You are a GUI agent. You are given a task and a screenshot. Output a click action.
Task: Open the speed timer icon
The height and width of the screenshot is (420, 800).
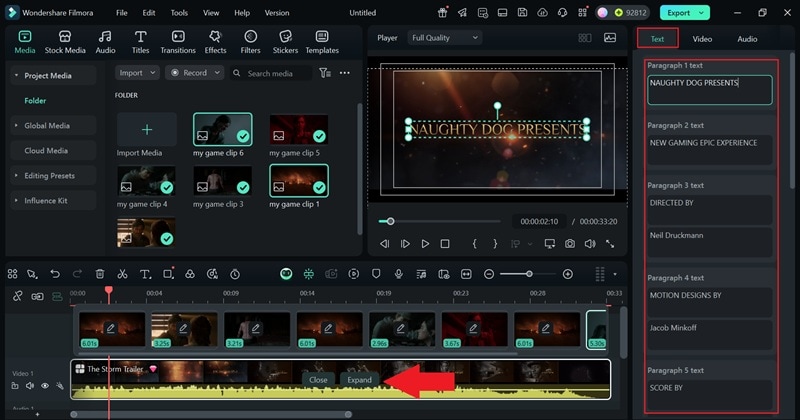pyautogui.click(x=235, y=274)
